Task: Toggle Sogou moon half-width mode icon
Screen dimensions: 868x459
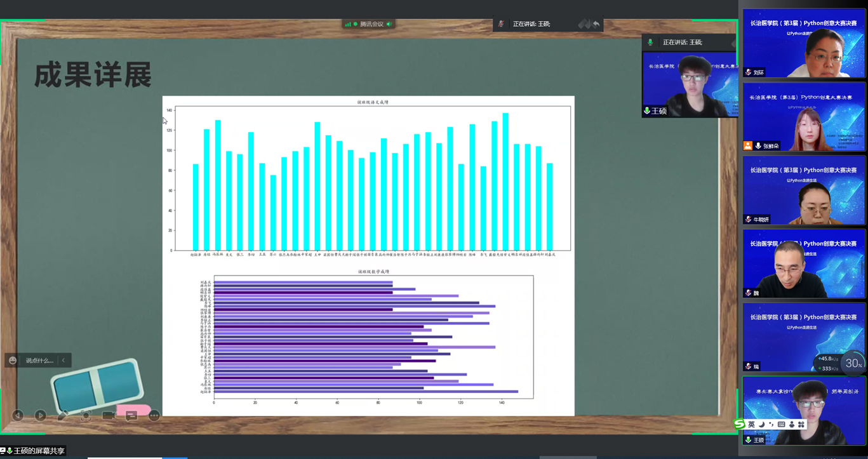Action: pyautogui.click(x=761, y=424)
